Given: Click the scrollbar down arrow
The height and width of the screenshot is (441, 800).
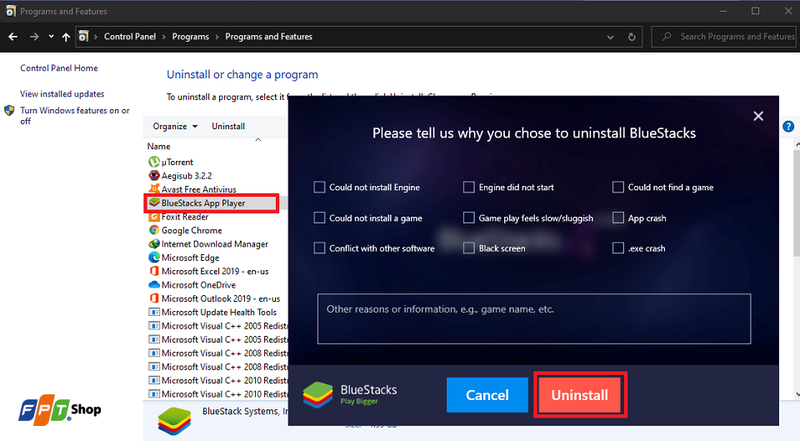Looking at the screenshot, I should pos(797,394).
